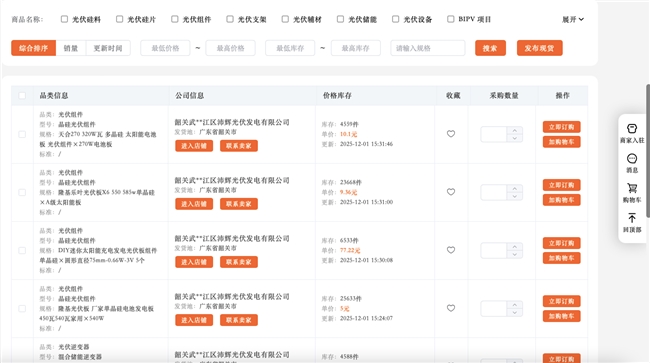650x363 pixels.
Task: Increase quantity for the 77.22元 product row
Action: pos(515,247)
